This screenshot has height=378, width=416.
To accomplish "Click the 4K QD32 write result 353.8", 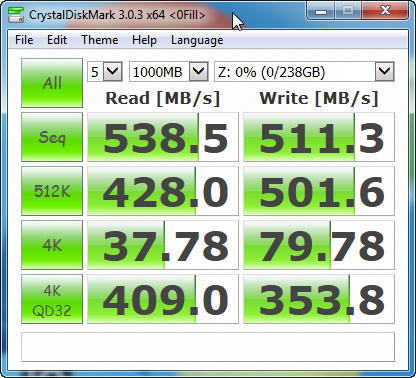I will coord(319,299).
